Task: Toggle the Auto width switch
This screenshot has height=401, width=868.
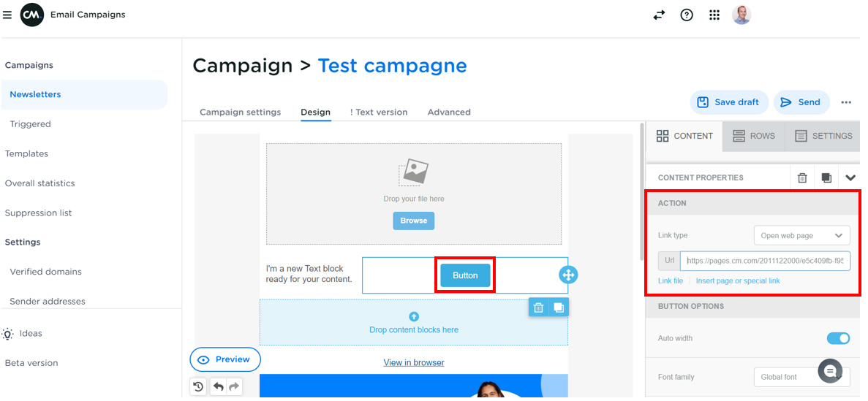Action: 838,338
